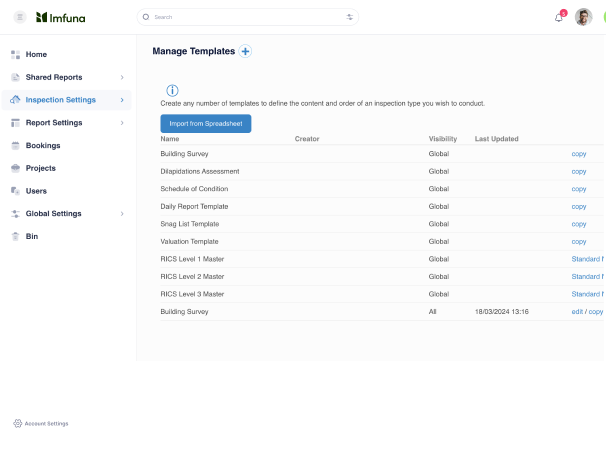Click the Projects box icon
The image size is (606, 460).
coord(15,168)
